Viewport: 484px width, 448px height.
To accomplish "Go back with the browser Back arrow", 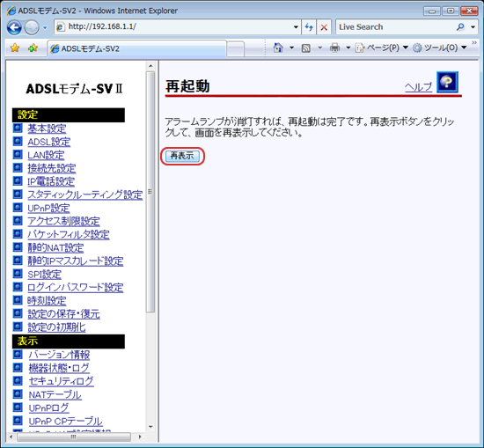I will [x=14, y=27].
